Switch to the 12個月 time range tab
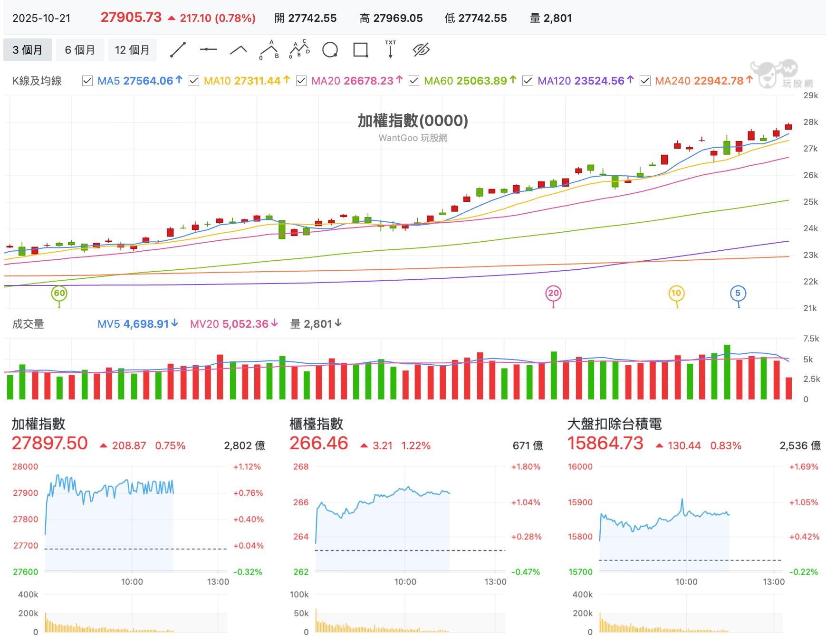The image size is (826, 644). point(132,49)
